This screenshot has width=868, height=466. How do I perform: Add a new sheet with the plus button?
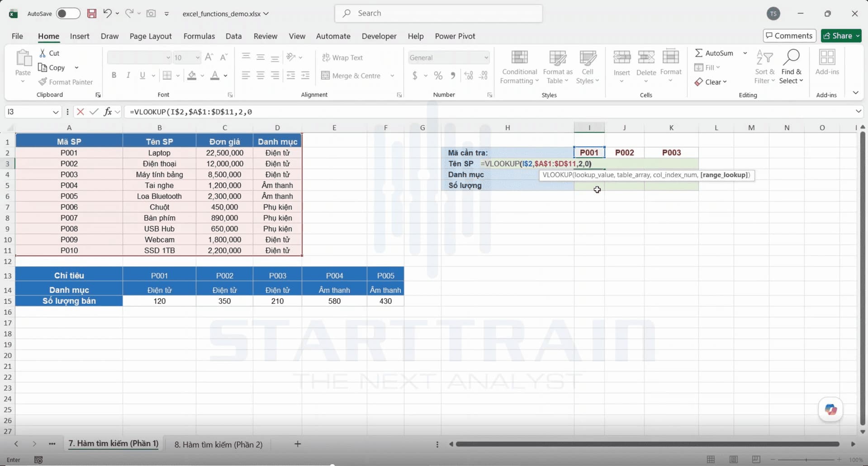coord(298,444)
